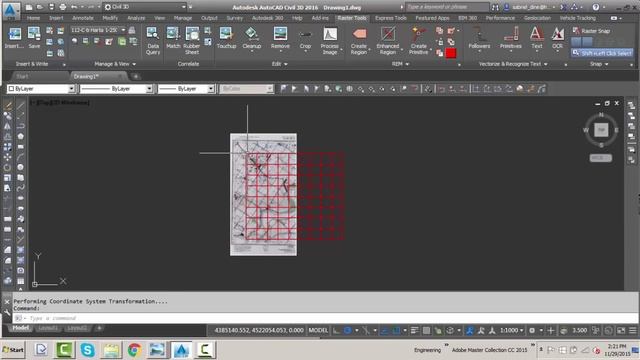Click the WCS button under ViewCube
Screen dimensions: 640x360
pos(600,158)
